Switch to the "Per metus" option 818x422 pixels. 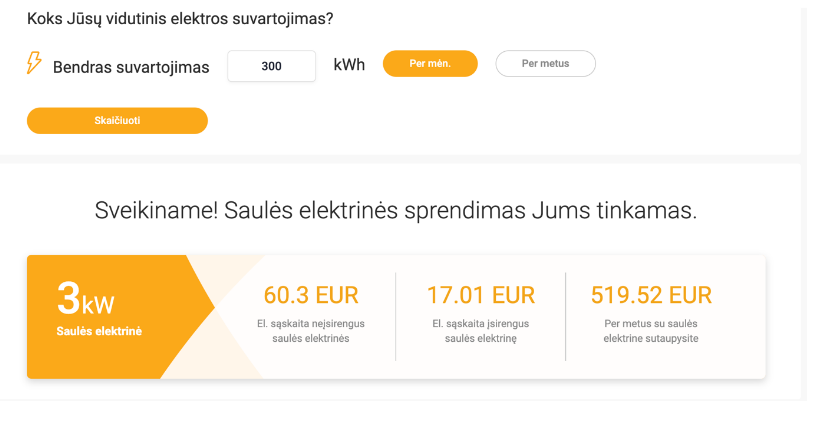click(x=545, y=64)
